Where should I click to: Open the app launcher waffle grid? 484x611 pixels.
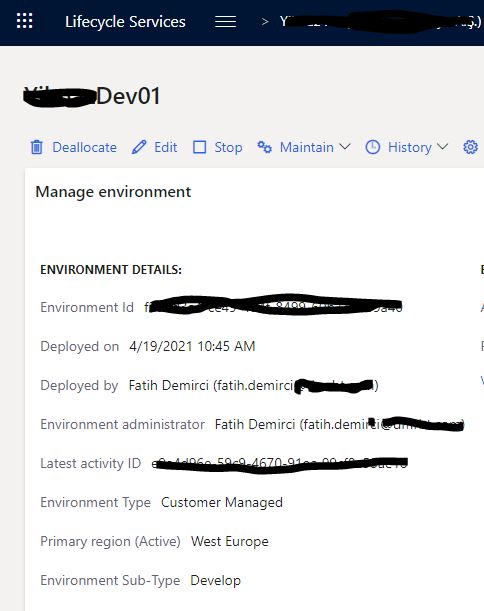tap(25, 21)
